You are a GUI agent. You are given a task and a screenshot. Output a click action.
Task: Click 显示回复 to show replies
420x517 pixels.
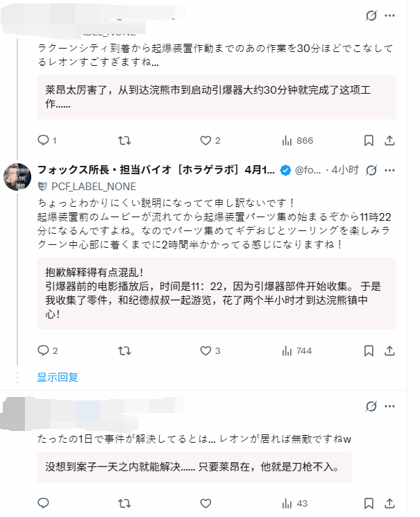pyautogui.click(x=58, y=378)
